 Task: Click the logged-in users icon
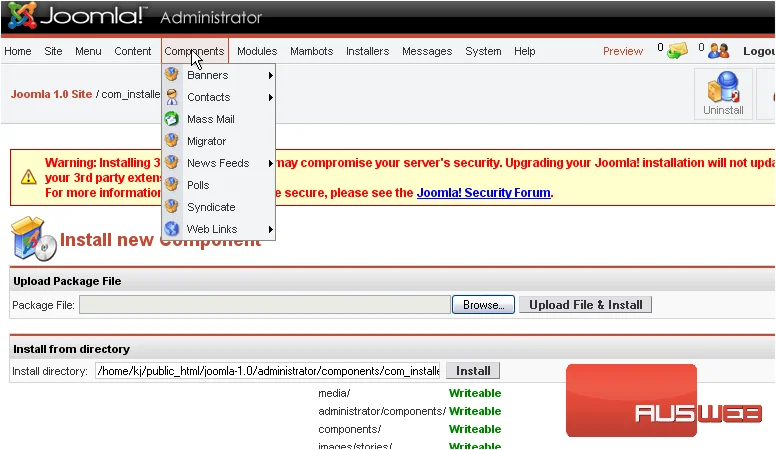tap(718, 50)
